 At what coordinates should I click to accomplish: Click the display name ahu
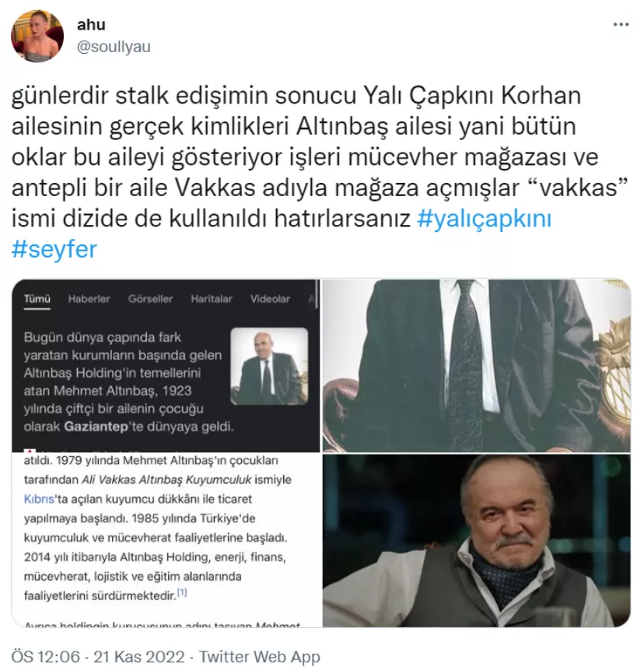click(91, 25)
